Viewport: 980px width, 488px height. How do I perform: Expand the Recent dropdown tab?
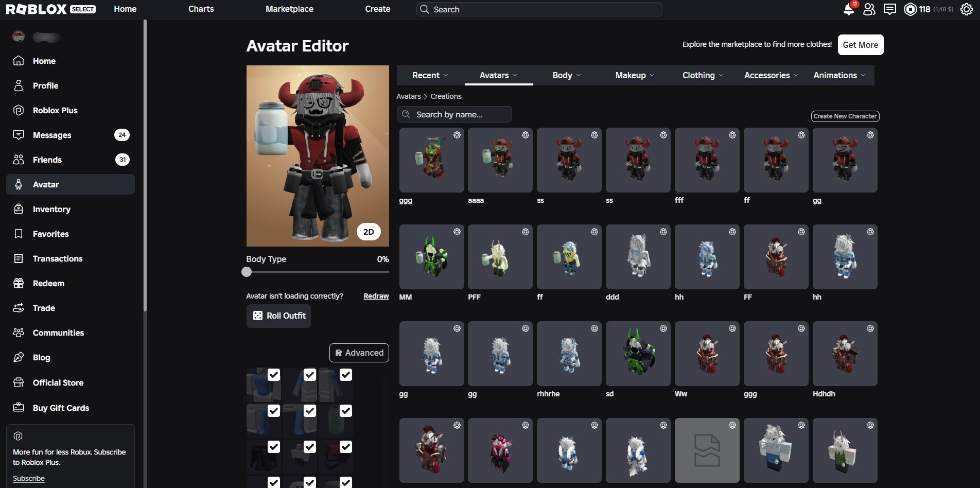(x=430, y=75)
